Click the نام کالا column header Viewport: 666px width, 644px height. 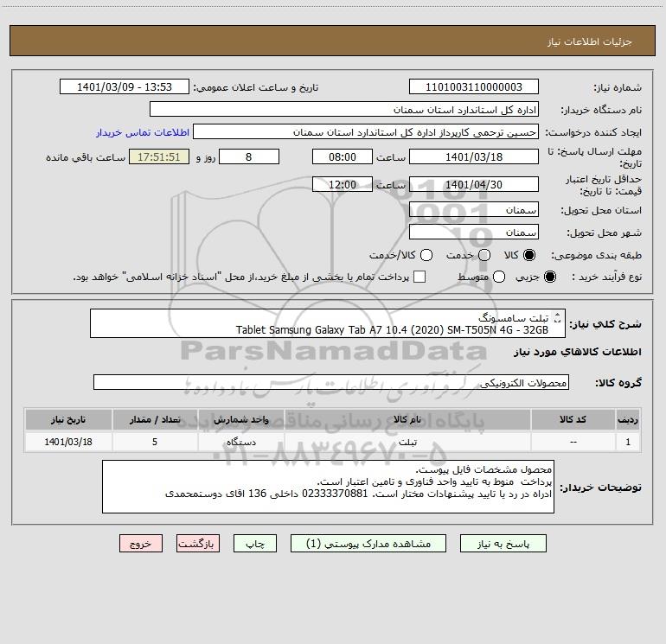point(407,419)
